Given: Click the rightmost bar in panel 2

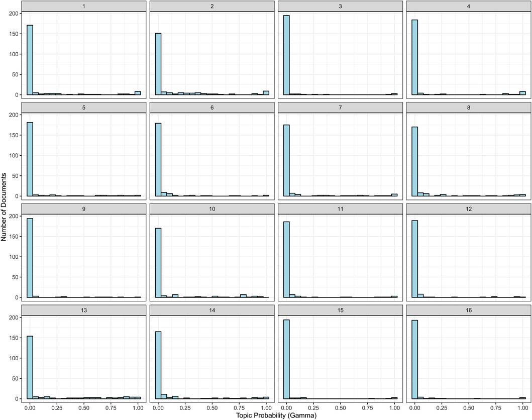Looking at the screenshot, I should [x=266, y=93].
